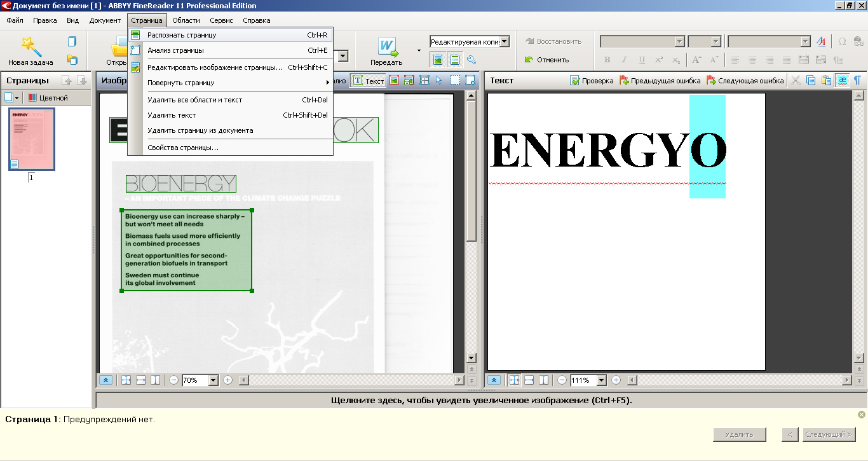Select the picture area drawing tool
This screenshot has width=868, height=461.
[x=394, y=81]
